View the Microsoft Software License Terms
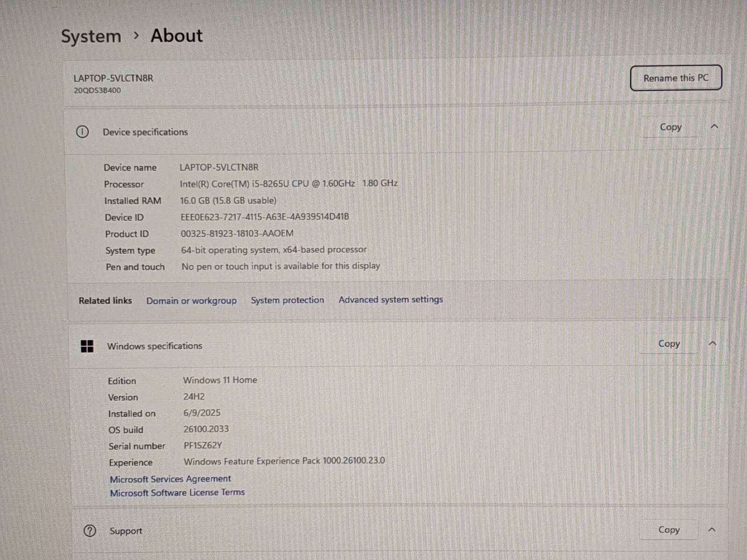Viewport: 747px width, 560px height. pyautogui.click(x=177, y=492)
